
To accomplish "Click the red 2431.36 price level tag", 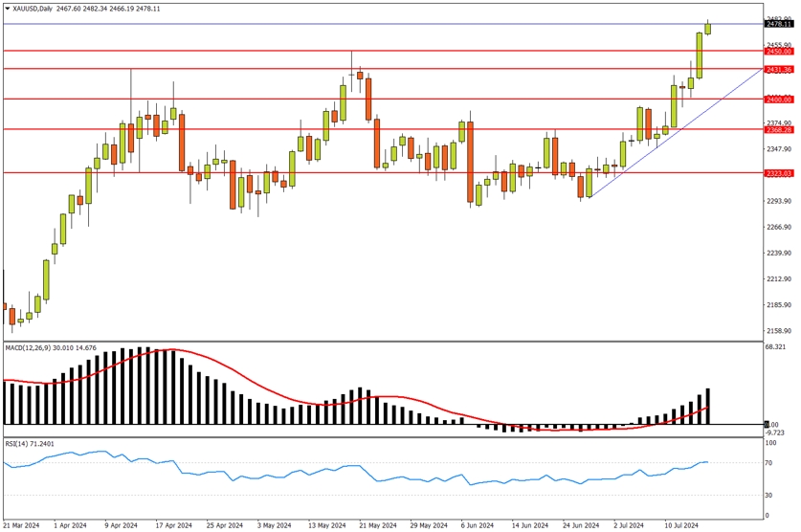I will 779,69.
